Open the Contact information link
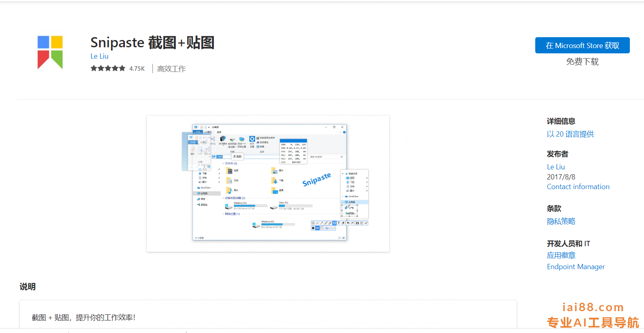 [x=578, y=187]
